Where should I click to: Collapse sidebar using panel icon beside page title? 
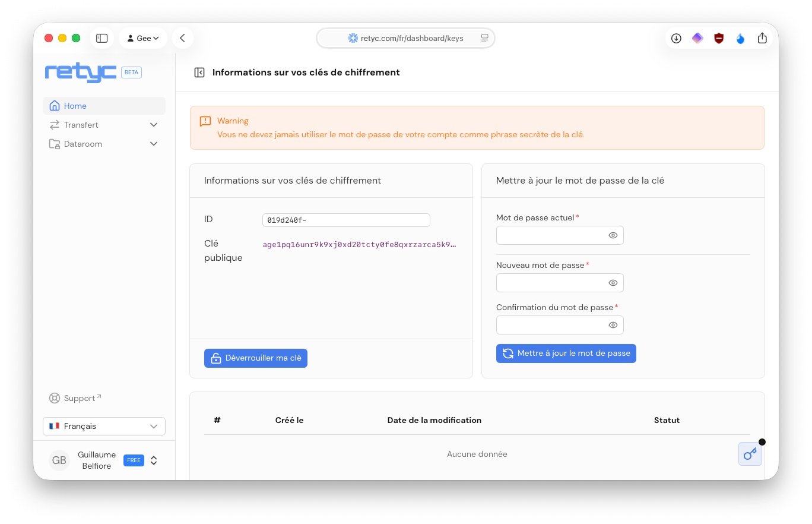point(199,72)
